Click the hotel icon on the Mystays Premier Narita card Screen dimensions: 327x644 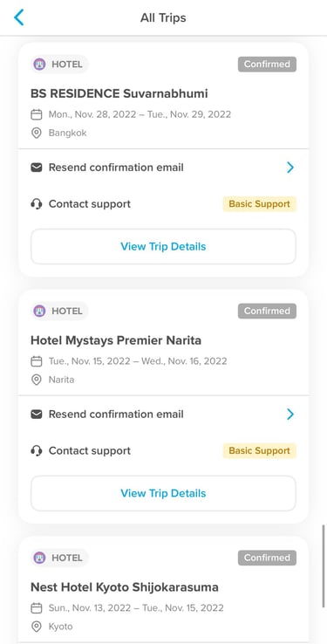pos(39,311)
